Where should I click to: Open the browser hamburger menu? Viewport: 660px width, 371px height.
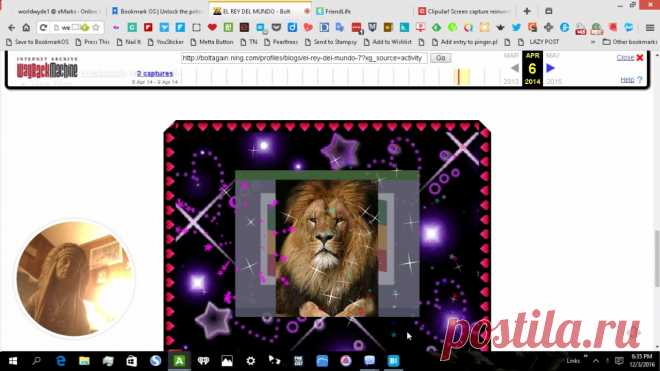(650, 28)
